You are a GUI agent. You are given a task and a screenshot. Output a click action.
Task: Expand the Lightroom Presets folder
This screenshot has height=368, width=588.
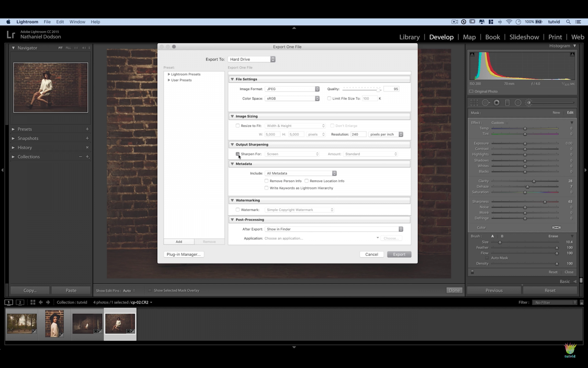[x=168, y=74]
